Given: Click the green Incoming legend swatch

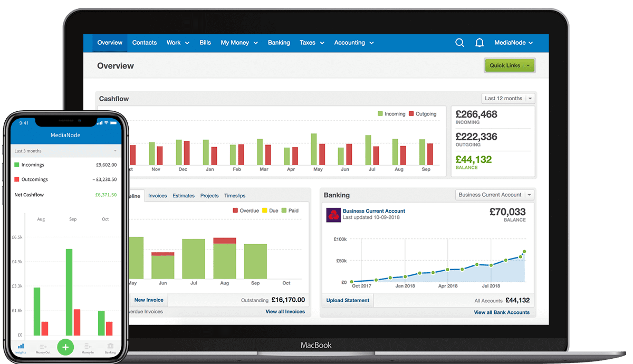Looking at the screenshot, I should (x=380, y=113).
